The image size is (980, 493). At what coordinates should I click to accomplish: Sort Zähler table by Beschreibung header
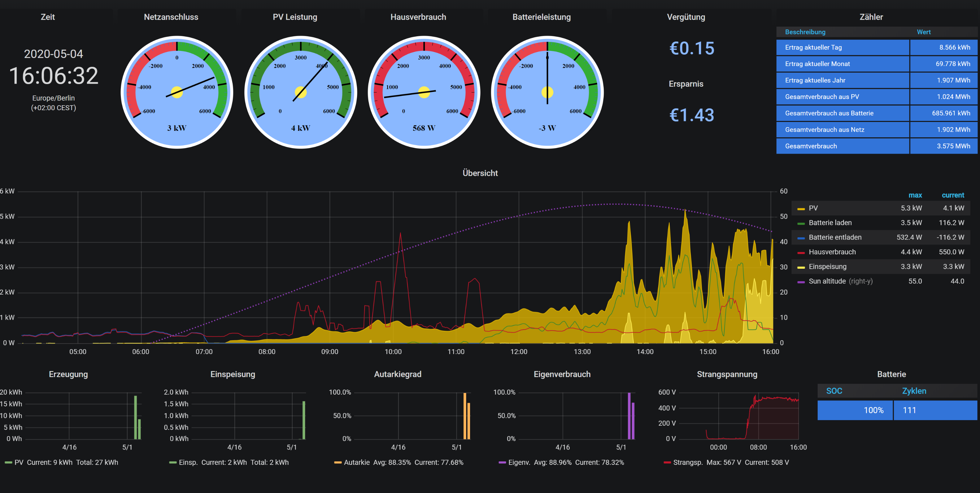[x=805, y=32]
